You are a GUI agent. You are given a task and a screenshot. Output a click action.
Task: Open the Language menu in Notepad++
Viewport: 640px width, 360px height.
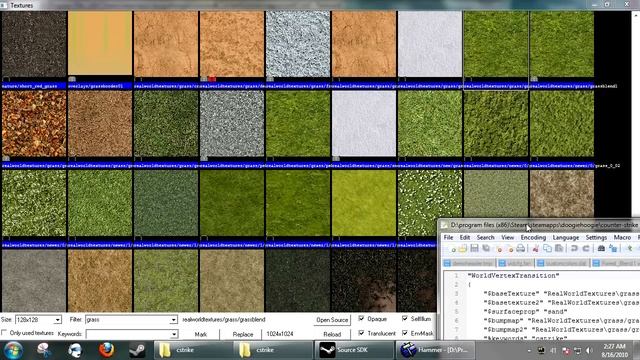tap(566, 238)
